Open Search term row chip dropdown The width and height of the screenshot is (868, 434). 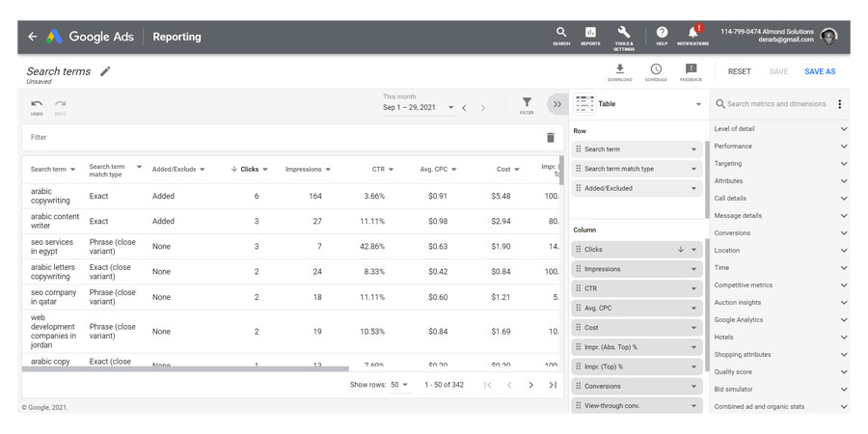coord(693,149)
